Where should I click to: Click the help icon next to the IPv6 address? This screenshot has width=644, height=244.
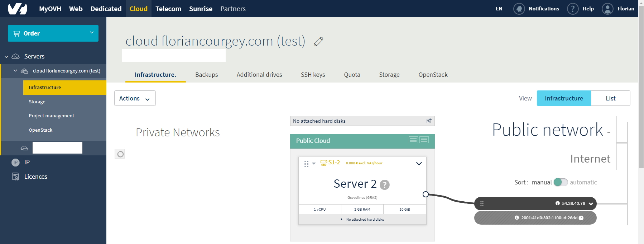coord(581,218)
